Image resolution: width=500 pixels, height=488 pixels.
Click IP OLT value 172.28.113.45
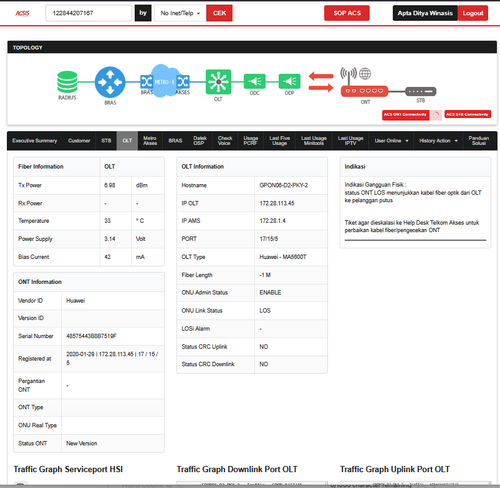tap(277, 203)
